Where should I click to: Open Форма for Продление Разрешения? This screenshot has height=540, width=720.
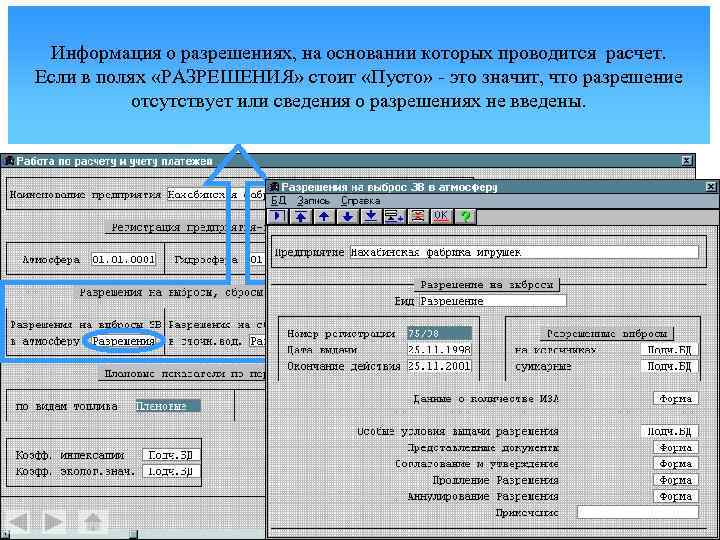click(675, 480)
